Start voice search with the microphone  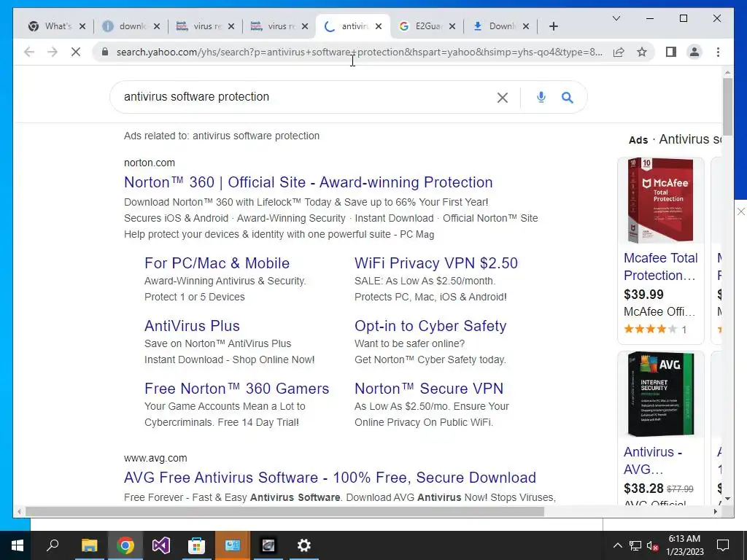click(541, 97)
